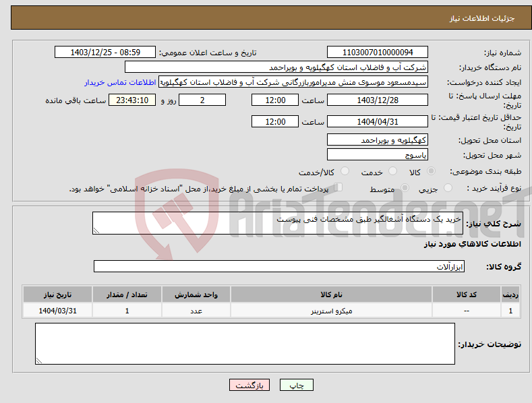Screen dimensions: 532x403
Task: Select the خدمت radio button
Action: pos(392,171)
